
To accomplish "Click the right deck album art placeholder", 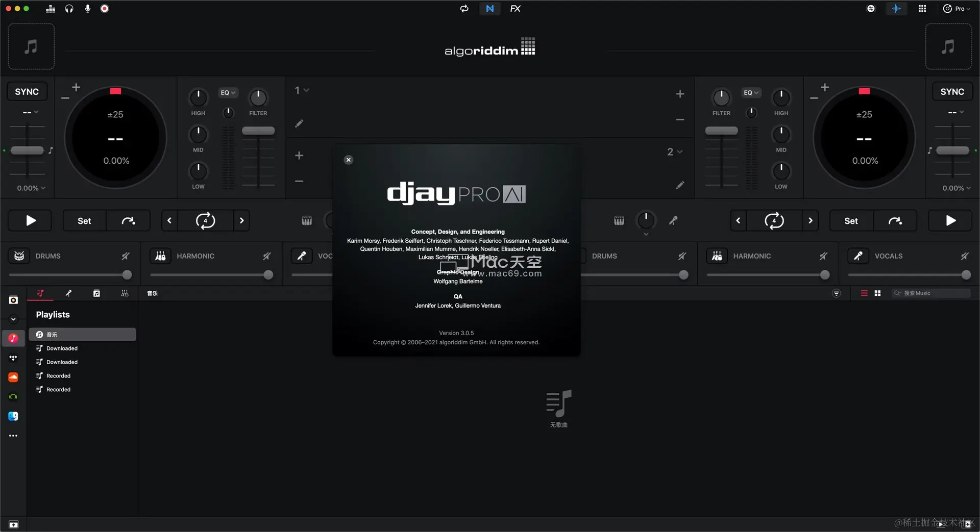I will [x=948, y=46].
